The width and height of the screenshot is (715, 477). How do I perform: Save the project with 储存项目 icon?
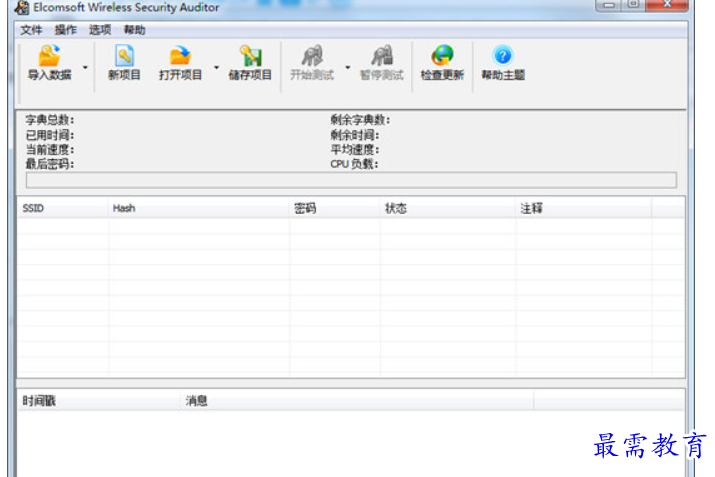coord(250,56)
